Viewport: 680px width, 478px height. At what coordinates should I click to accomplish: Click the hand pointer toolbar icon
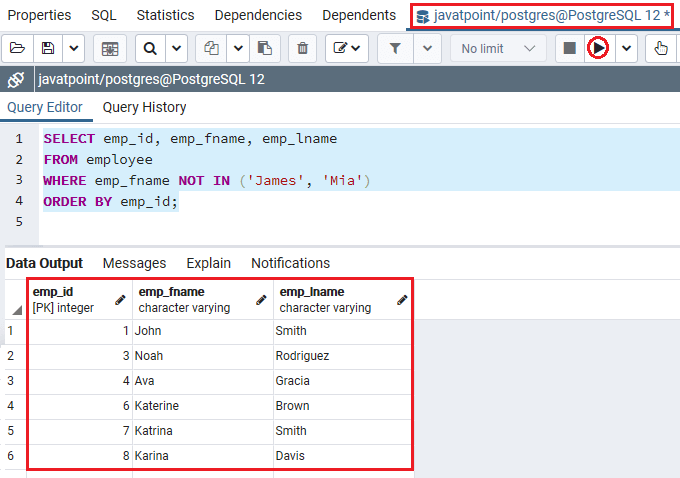(661, 48)
